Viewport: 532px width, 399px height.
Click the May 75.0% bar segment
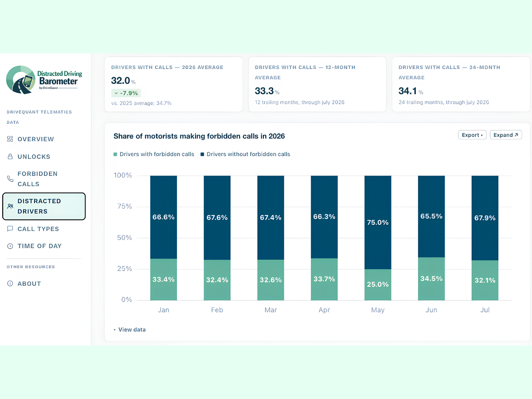pyautogui.click(x=378, y=222)
